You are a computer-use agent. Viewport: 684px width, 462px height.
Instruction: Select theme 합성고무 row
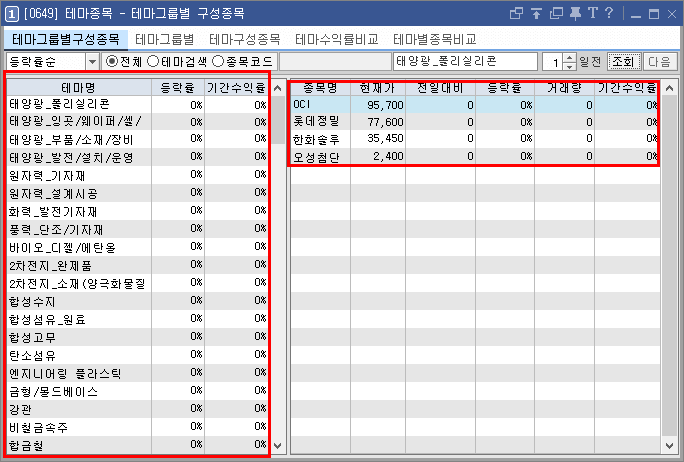tap(137, 337)
